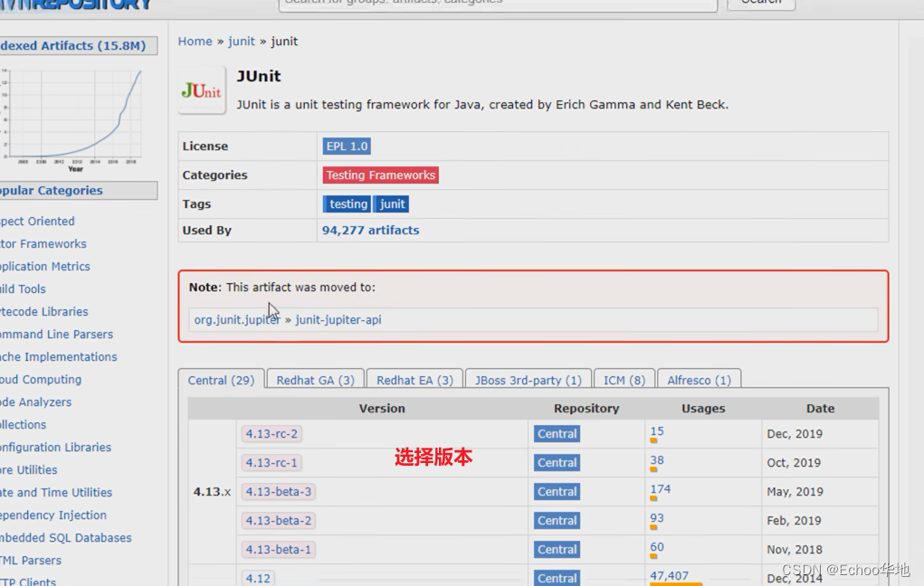This screenshot has height=586, width=924.
Task: Open the 47,407 usages link
Action: point(670,576)
